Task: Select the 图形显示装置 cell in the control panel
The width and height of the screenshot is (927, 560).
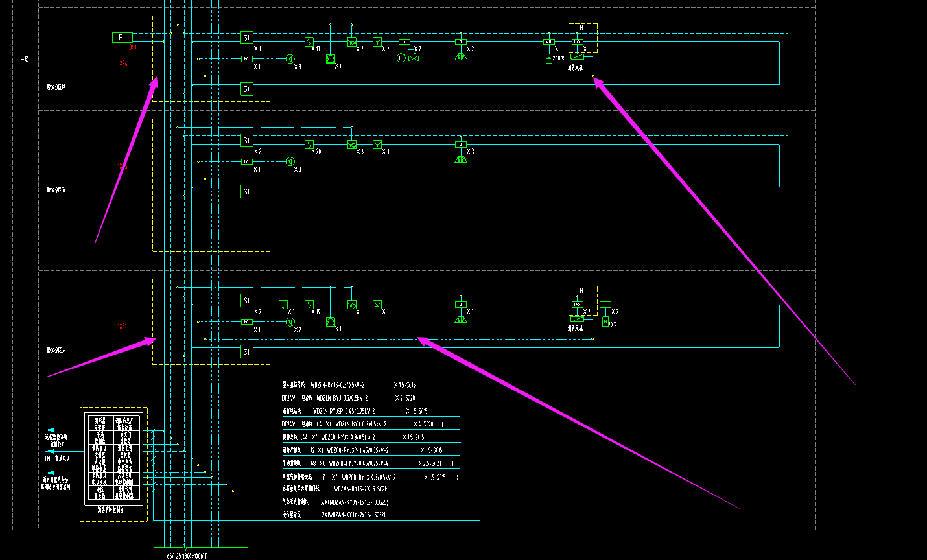Action: coord(100,424)
